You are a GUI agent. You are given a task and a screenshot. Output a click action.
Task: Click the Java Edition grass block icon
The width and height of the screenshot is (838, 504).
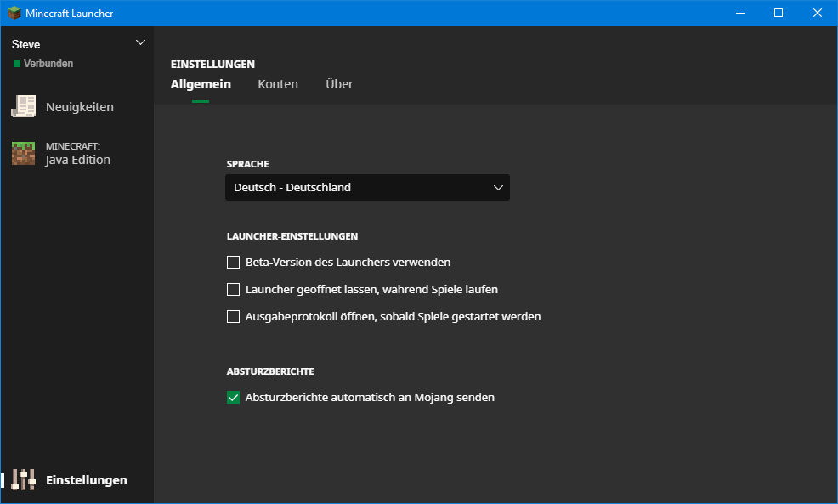click(x=24, y=153)
